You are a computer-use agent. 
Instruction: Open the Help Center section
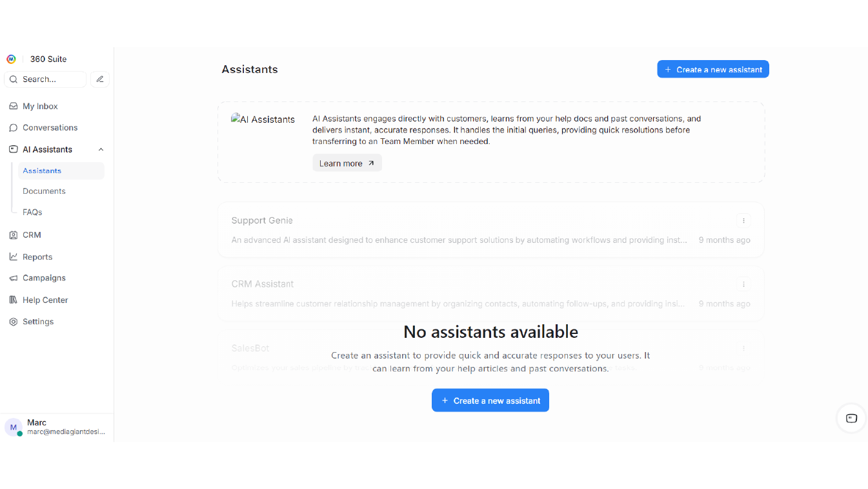45,300
